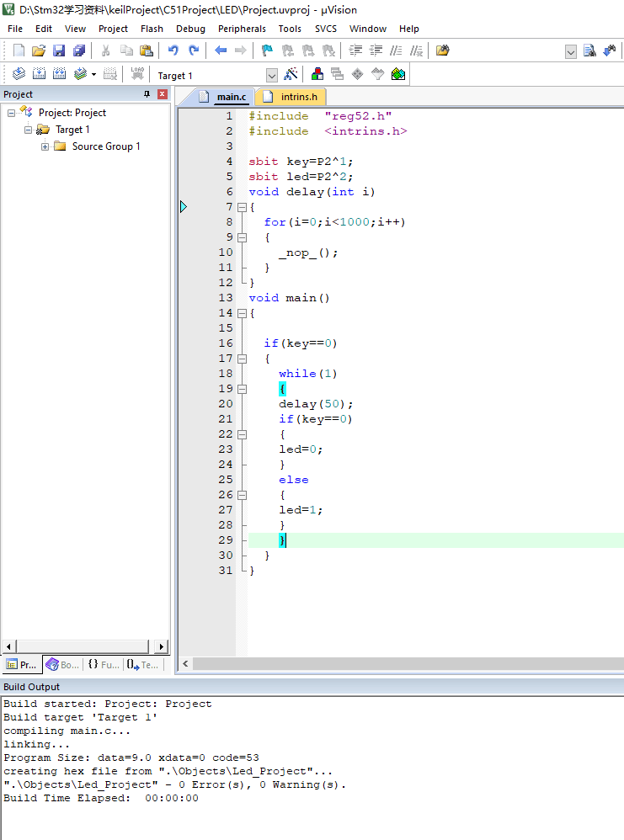Click the Paste clipboard icon
The image size is (624, 840).
point(147,51)
